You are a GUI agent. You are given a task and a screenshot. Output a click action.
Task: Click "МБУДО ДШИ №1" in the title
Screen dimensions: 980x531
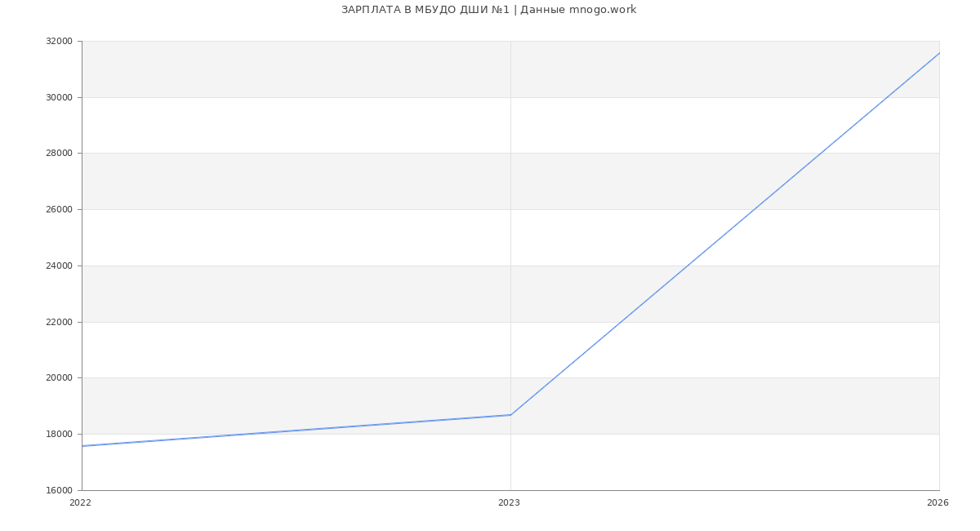(x=462, y=10)
